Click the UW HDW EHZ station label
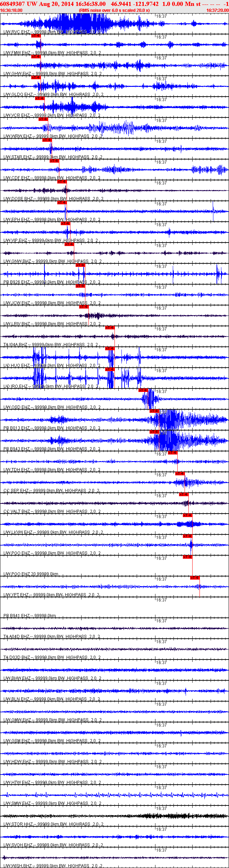Screen dimensions: 229x868 [52, 762]
